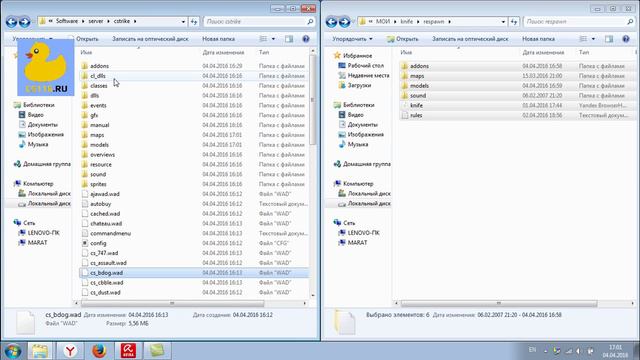The height and width of the screenshot is (360, 640).
Task: Click vertical scrollbar thumb in left window
Action: click(313, 100)
